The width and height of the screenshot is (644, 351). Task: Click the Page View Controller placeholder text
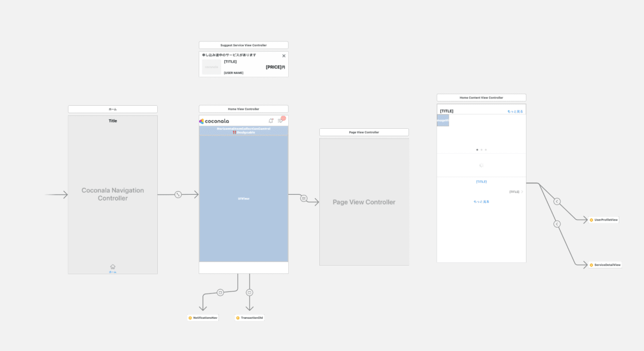coord(364,202)
